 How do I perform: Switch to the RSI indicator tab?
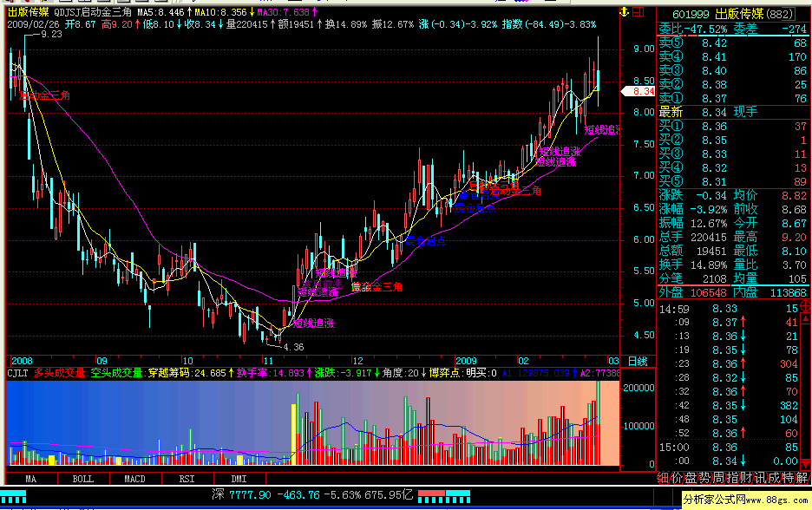187,479
